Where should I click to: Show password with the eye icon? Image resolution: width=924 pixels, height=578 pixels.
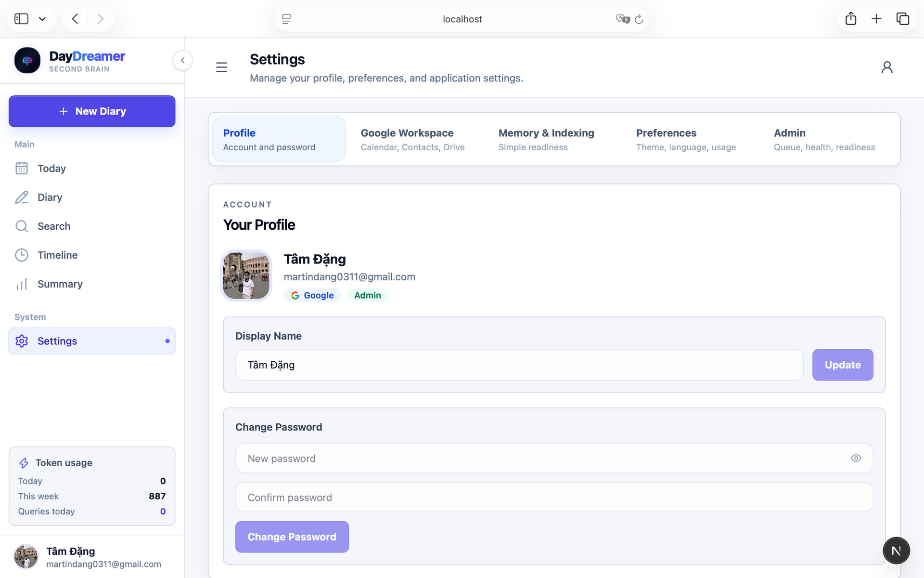856,458
